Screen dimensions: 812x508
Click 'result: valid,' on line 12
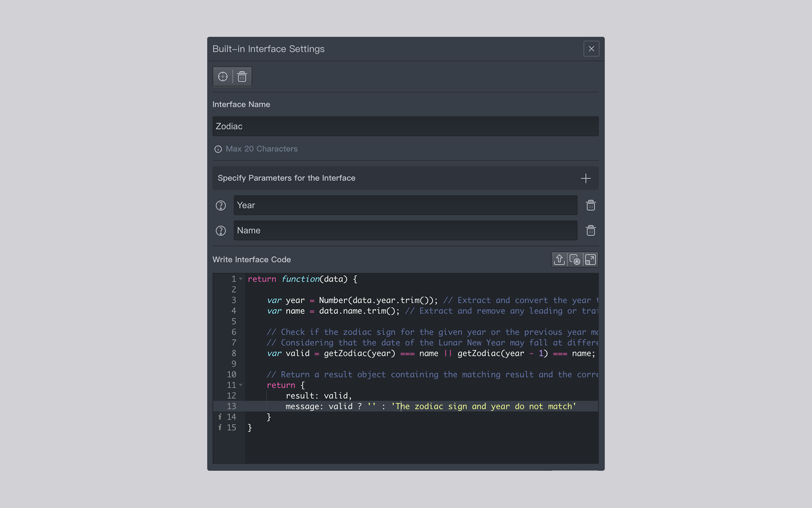(x=318, y=396)
